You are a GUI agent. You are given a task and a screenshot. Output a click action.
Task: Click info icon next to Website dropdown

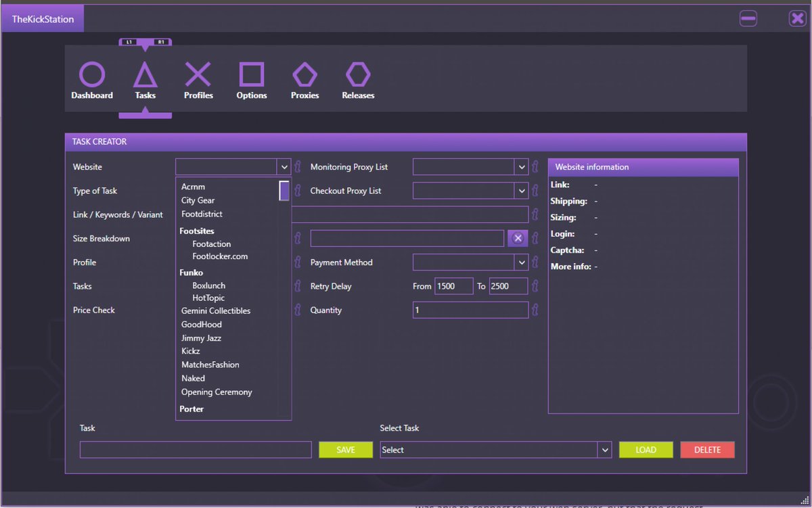298,167
